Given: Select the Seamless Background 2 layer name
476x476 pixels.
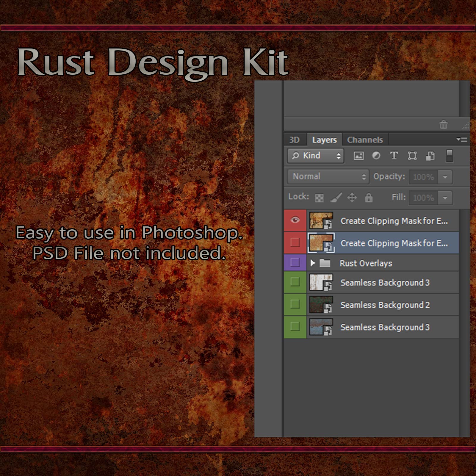Looking at the screenshot, I should [x=385, y=305].
